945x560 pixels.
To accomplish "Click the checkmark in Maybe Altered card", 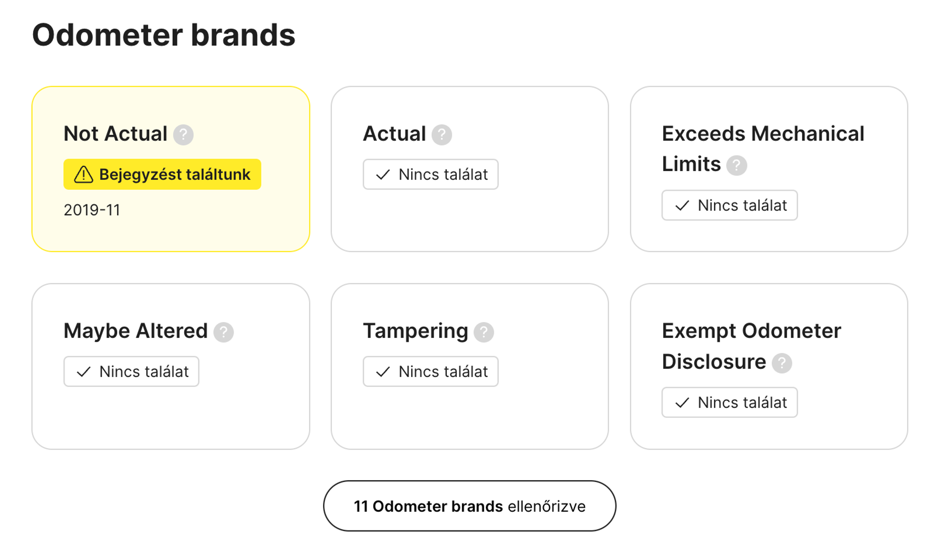I will [x=83, y=372].
